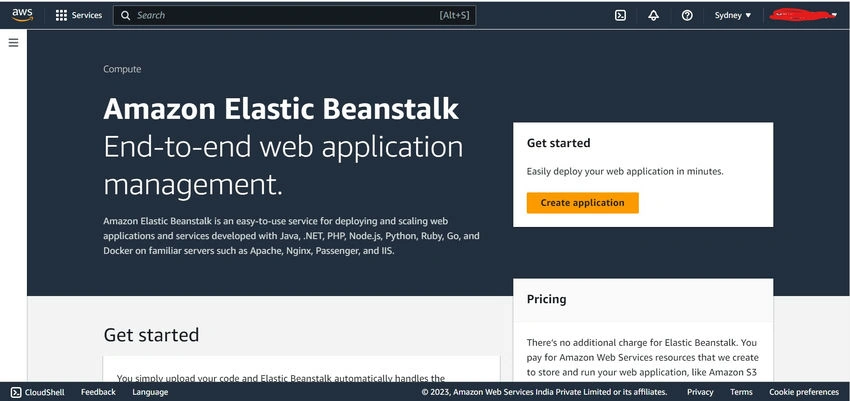Click the AWS logo home icon
This screenshot has height=401, width=850.
coord(22,15)
